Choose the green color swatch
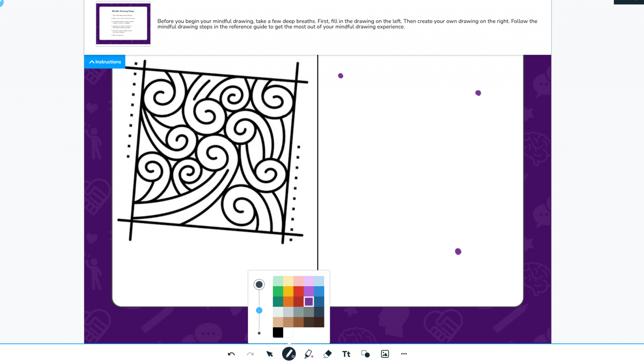This screenshot has height=363, width=644. click(x=278, y=292)
